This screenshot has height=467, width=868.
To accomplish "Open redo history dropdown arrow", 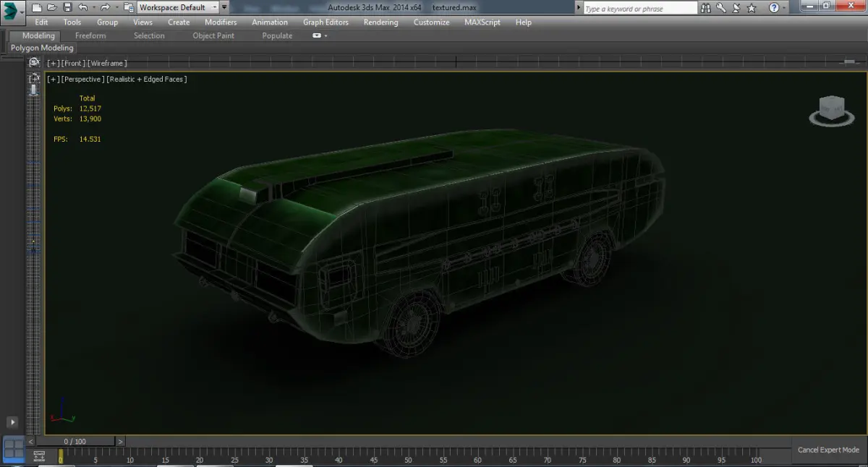I will pyautogui.click(x=116, y=7).
